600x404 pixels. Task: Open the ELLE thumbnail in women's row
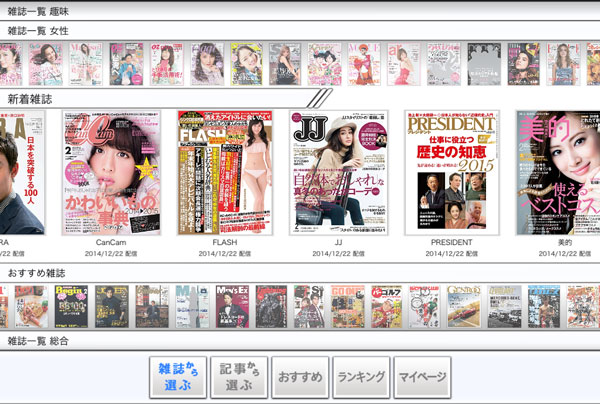[x=563, y=64]
